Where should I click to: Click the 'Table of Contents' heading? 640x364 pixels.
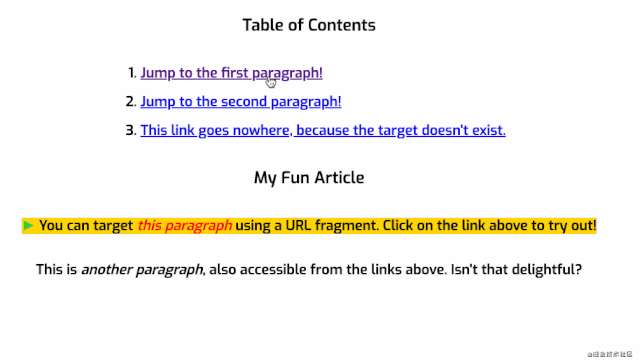(309, 25)
